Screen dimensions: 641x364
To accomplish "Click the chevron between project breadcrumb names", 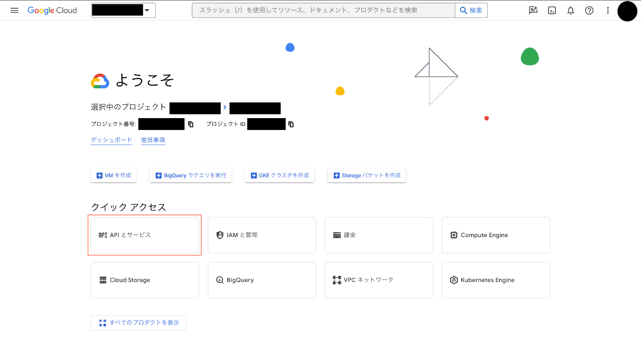I will (x=225, y=107).
